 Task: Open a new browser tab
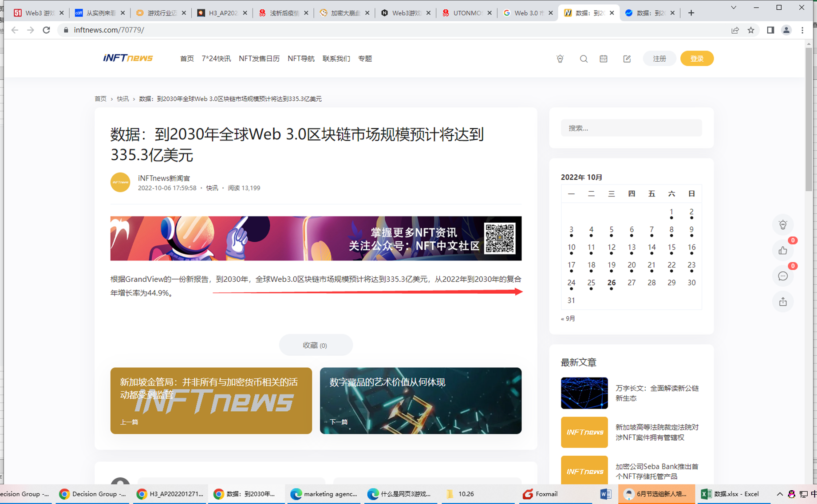(x=691, y=13)
